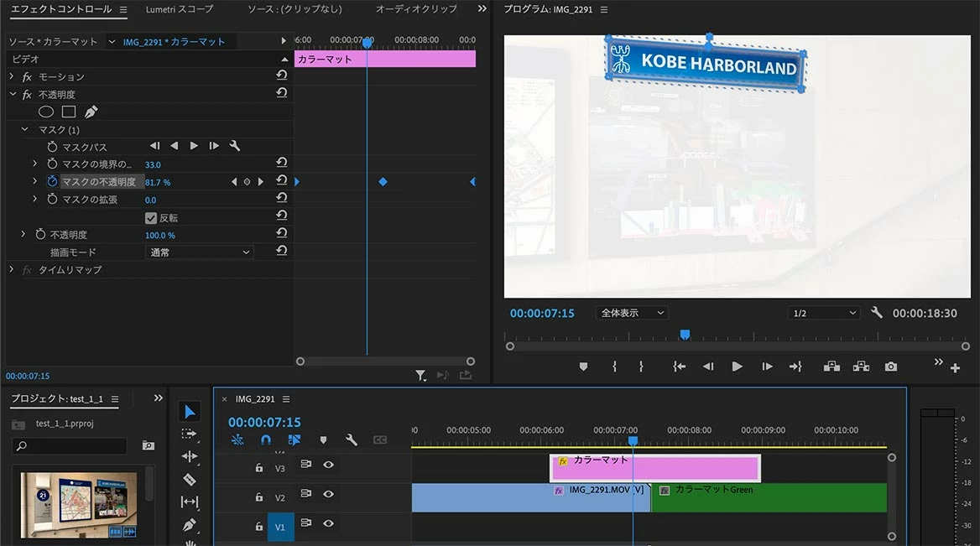Go to previous マスクの不透明度 keyframe
The width and height of the screenshot is (980, 546).
pos(234,182)
